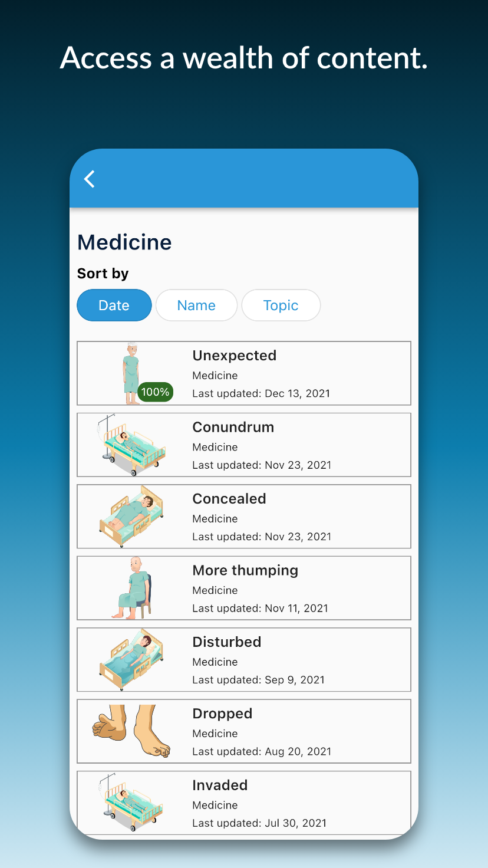Tap the hospital bed image for Conundrum
The height and width of the screenshot is (868, 488).
coord(131,445)
